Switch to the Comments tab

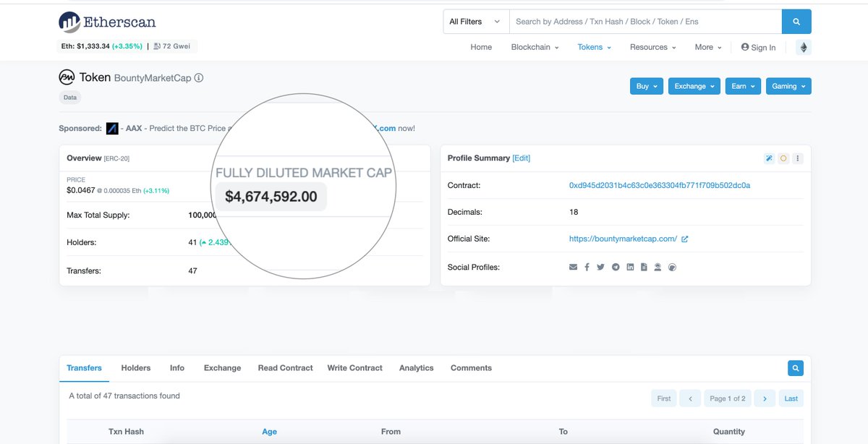click(471, 368)
